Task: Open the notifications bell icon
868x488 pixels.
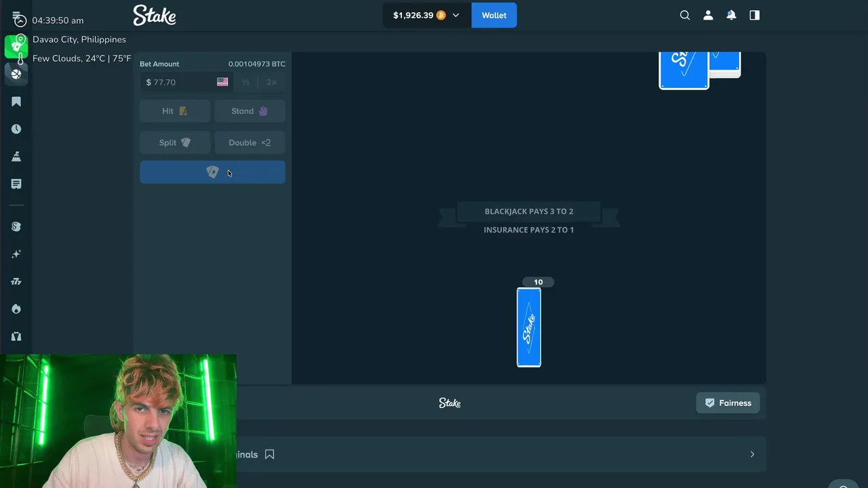Action: coord(731,15)
